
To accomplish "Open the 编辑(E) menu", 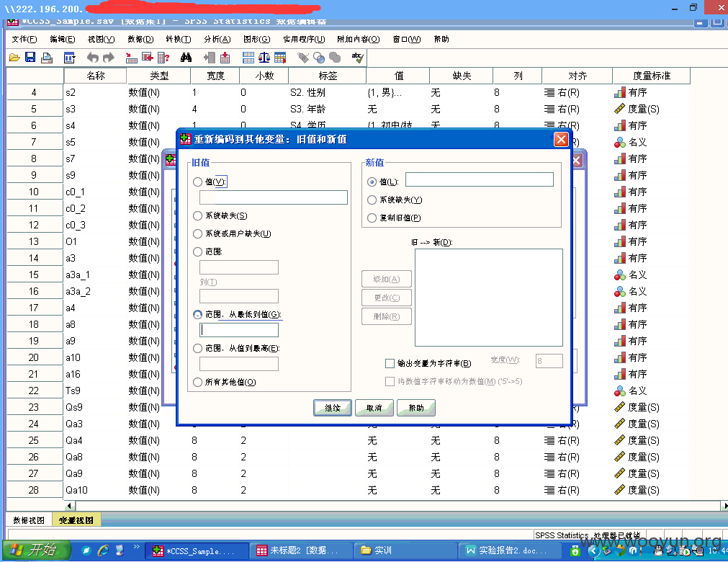I will (x=62, y=39).
